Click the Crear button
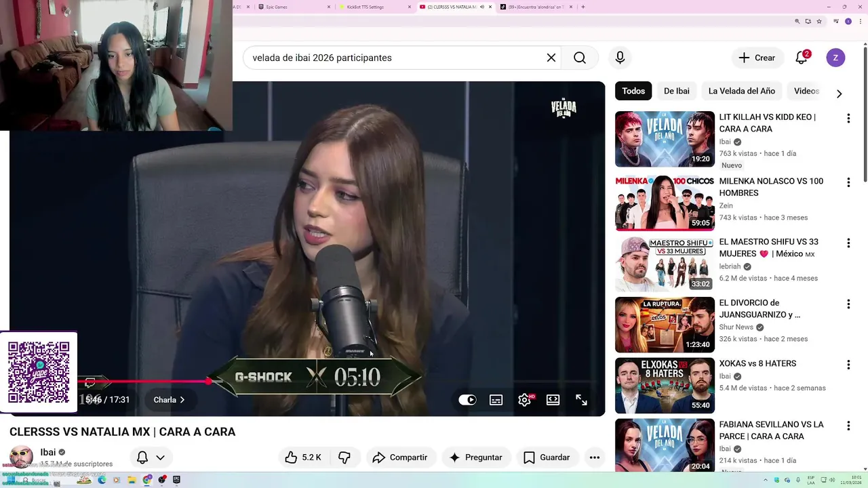The width and height of the screenshot is (868, 488). click(757, 58)
